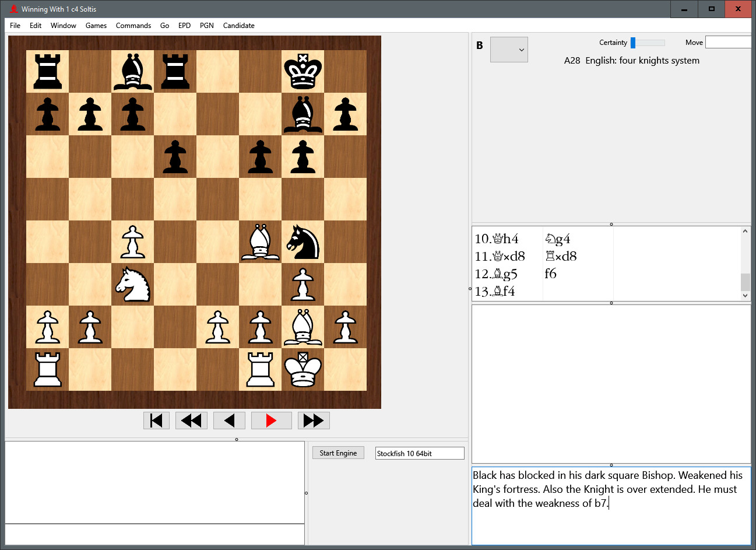Click inside the commentary text box about b7 weakness

(606, 490)
